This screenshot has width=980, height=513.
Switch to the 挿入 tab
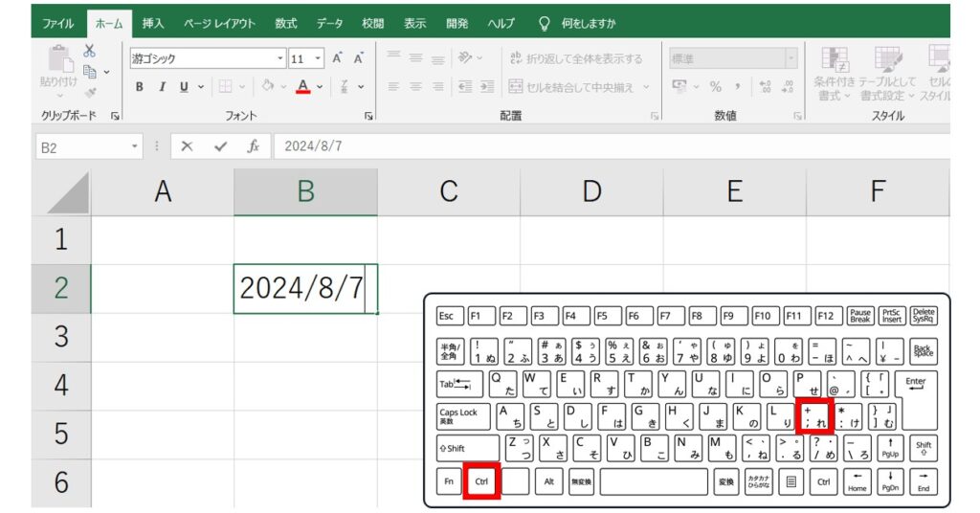tap(153, 22)
